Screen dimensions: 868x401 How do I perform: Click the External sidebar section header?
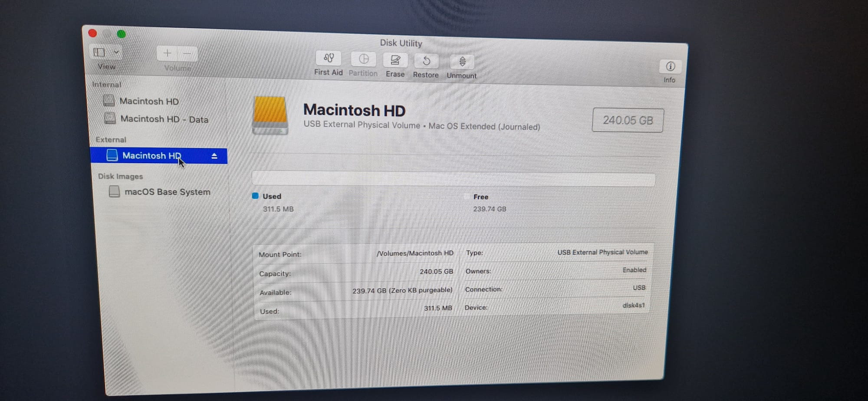click(111, 140)
